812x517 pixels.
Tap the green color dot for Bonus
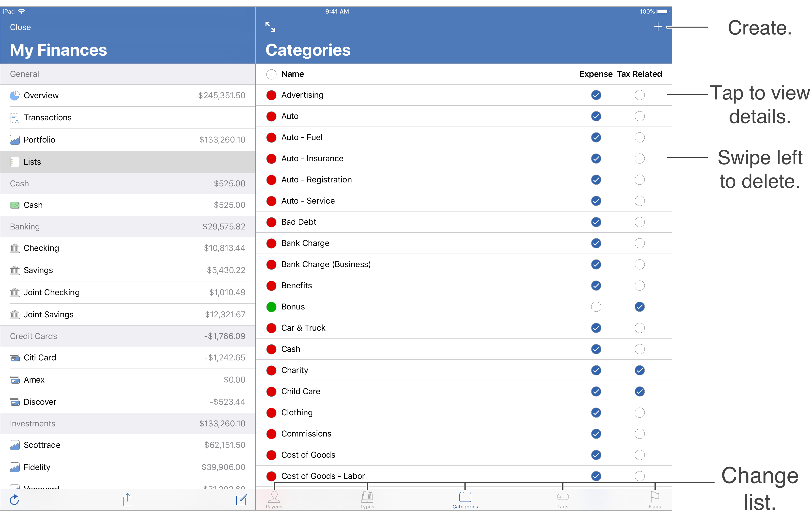271,307
